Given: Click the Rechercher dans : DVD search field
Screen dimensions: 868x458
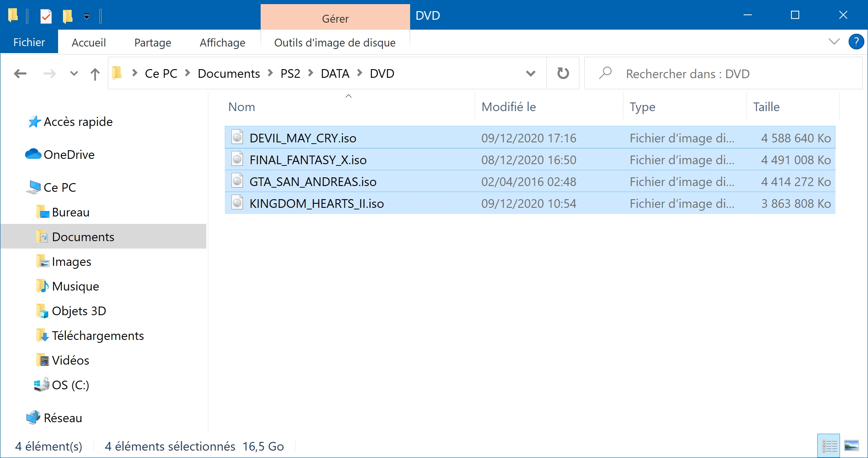Looking at the screenshot, I should 723,74.
